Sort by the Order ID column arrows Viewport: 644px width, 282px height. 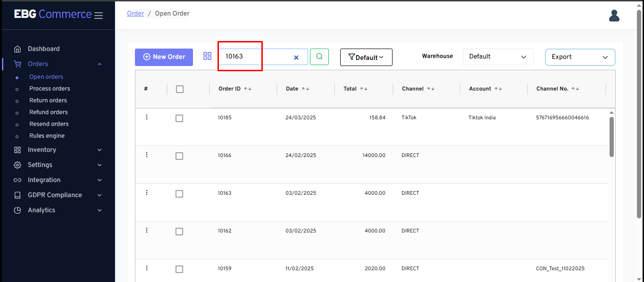[x=248, y=89]
